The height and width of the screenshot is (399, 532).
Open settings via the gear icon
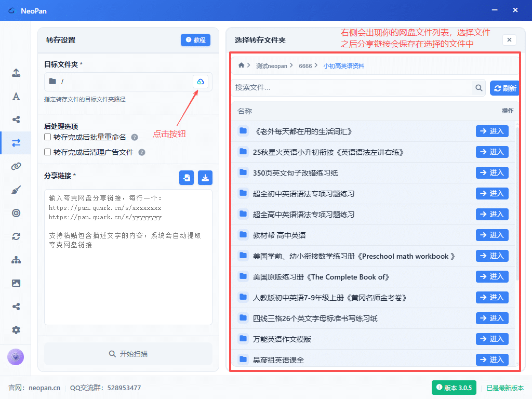click(x=16, y=330)
